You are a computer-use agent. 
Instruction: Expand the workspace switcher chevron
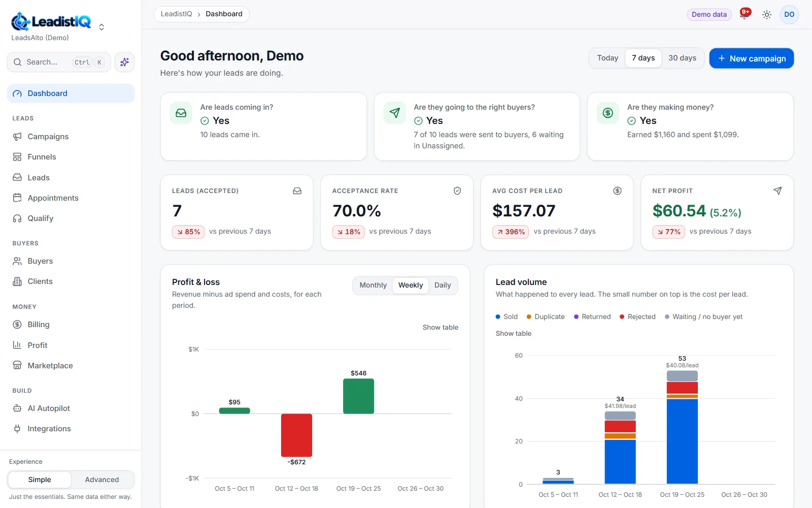click(x=101, y=27)
